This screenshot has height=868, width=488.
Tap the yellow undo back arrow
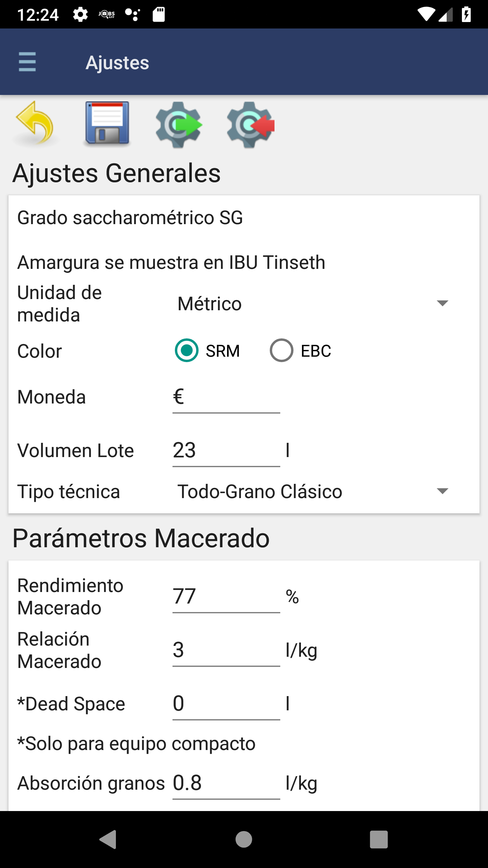coord(36,124)
